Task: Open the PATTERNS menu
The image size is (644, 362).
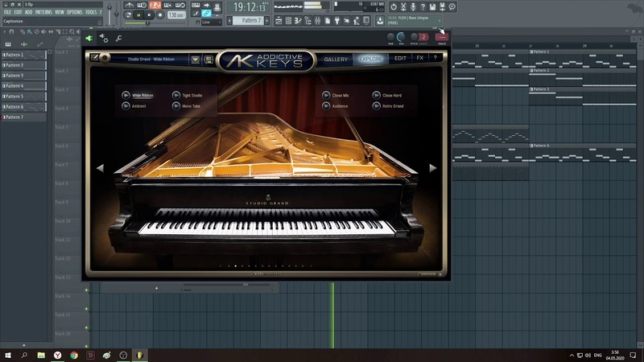Action: point(43,12)
